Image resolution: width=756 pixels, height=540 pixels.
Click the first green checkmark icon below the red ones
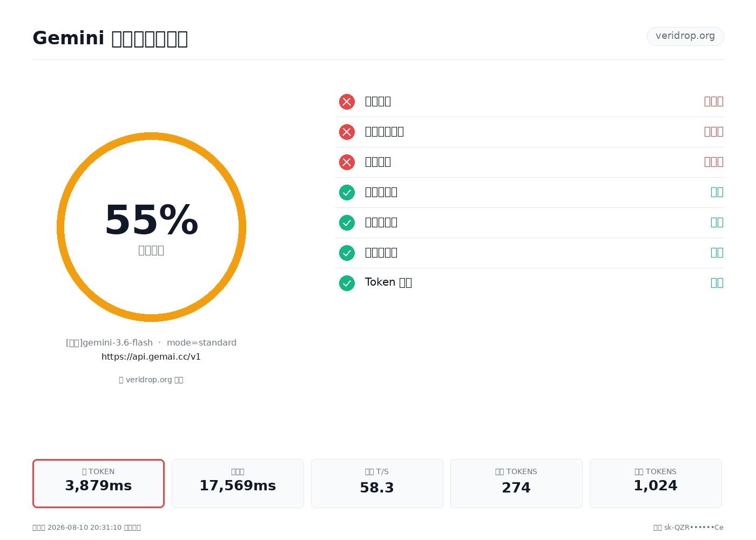(347, 192)
